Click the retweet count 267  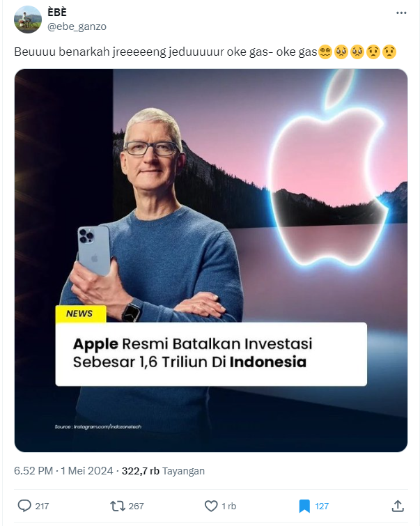tap(136, 506)
